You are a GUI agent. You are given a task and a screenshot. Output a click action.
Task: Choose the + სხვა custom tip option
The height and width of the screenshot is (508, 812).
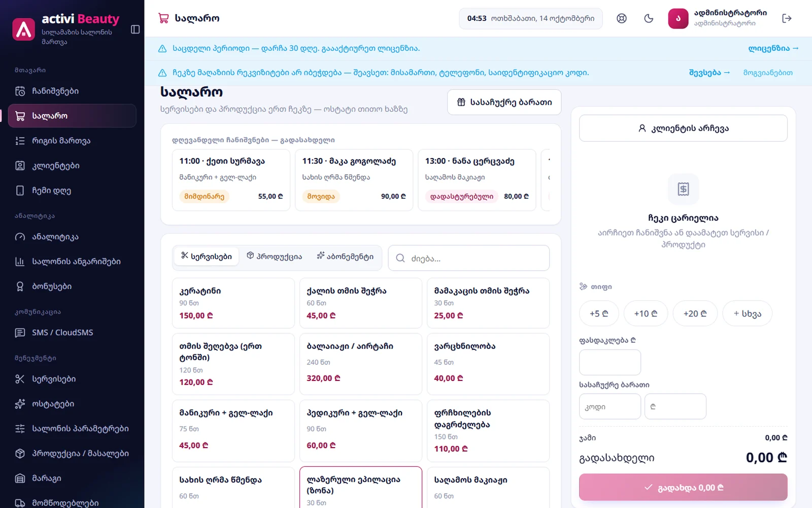point(747,313)
